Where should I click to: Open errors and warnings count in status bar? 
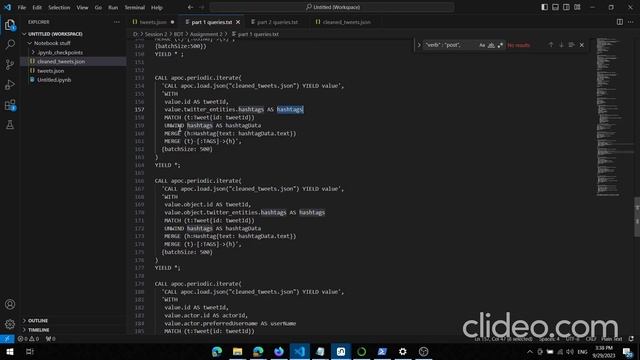pyautogui.click(x=28, y=339)
